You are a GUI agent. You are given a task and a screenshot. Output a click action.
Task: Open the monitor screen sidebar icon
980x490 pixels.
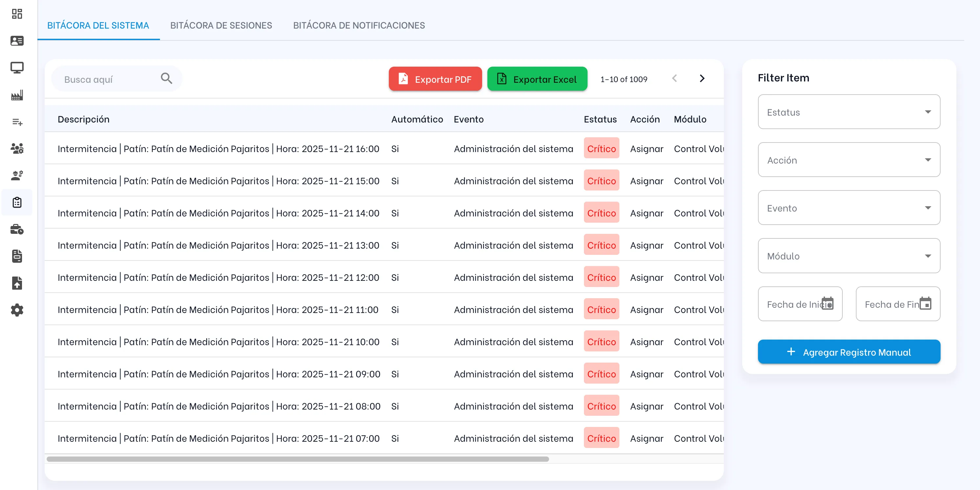click(17, 68)
